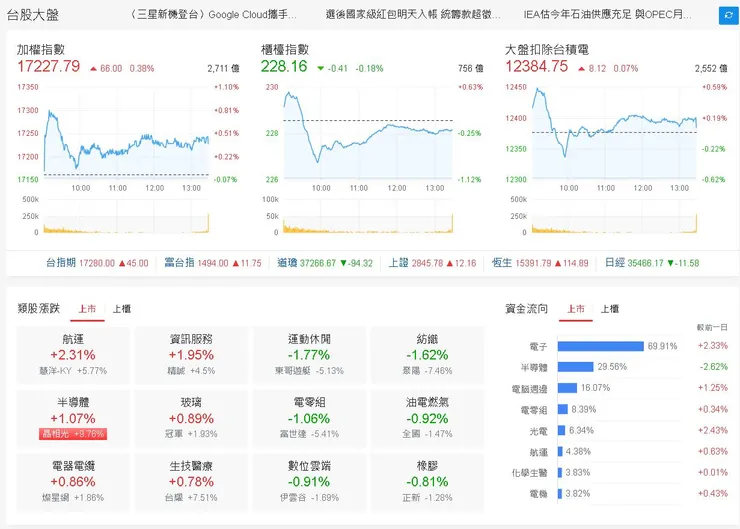This screenshot has height=529, width=740.
Task: Click the 電腦週邊 16.07% fund flow bar
Action: tap(567, 388)
